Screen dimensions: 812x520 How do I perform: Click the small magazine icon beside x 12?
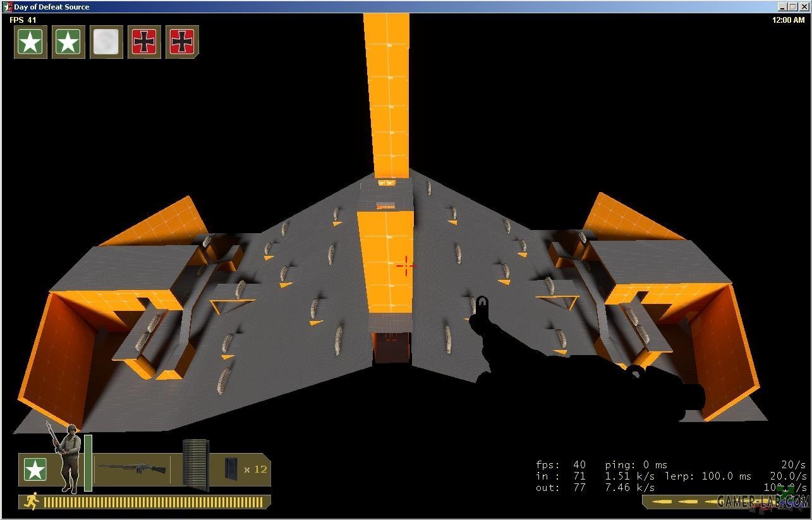coord(231,469)
